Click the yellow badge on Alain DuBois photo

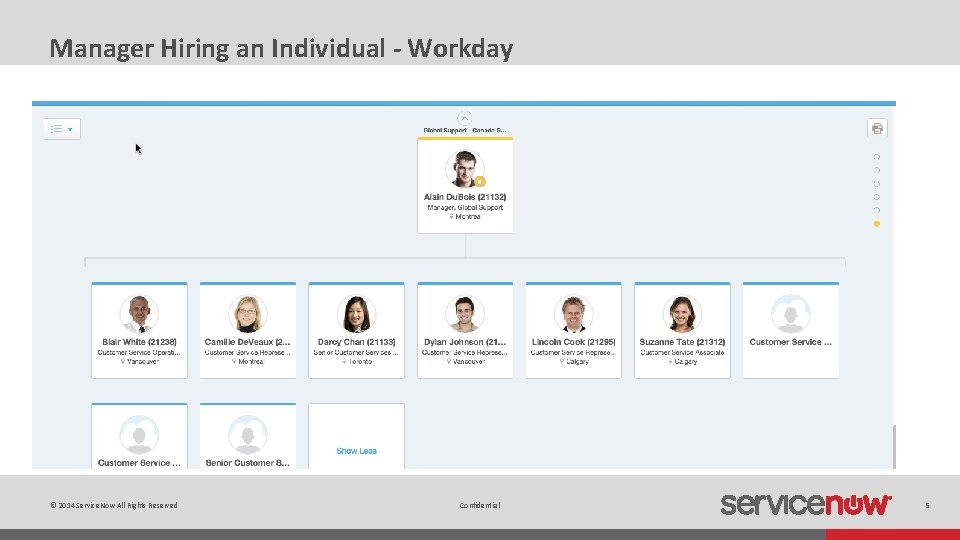(480, 181)
